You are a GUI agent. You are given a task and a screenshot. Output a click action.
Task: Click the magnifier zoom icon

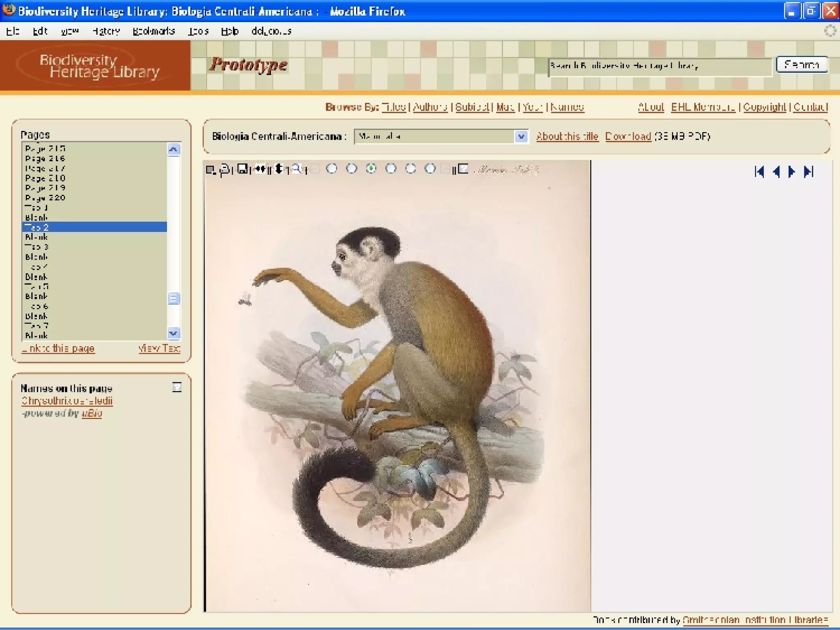[x=296, y=169]
